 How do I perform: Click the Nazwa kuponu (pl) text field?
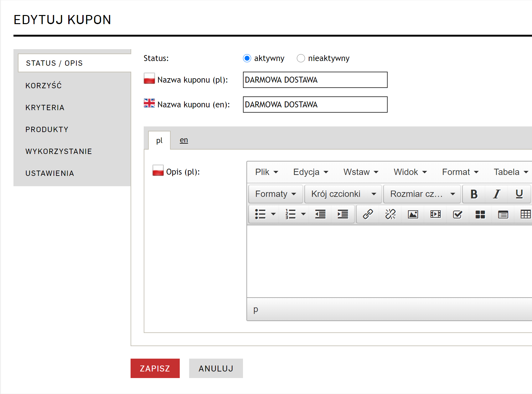[x=315, y=80]
